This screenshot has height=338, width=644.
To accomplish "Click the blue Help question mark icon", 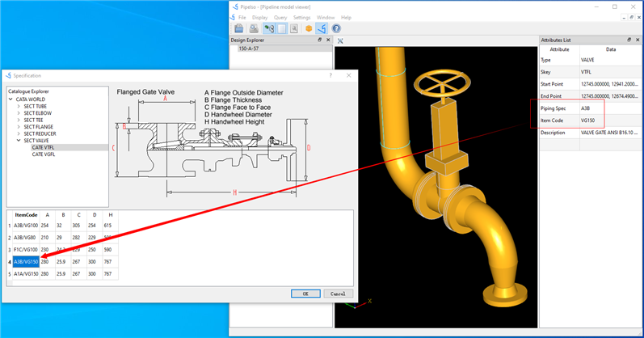I will 336,28.
